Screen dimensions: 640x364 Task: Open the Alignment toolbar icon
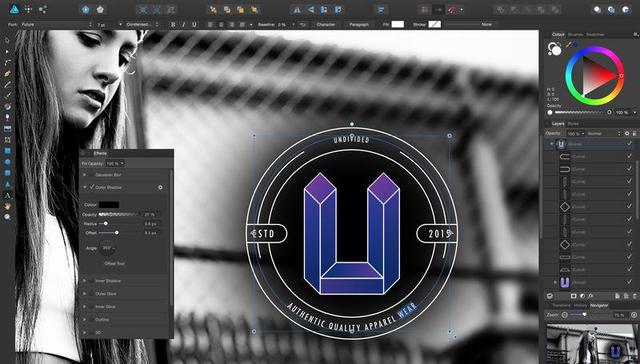[x=381, y=9]
